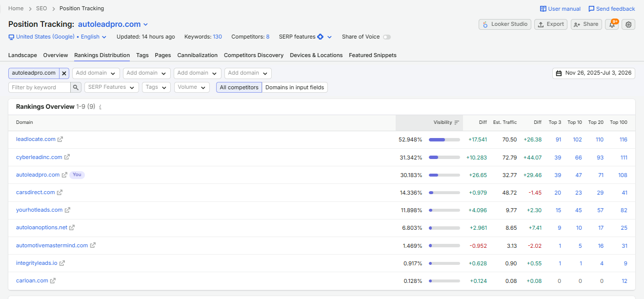Switch to the Overview tab

[55, 55]
